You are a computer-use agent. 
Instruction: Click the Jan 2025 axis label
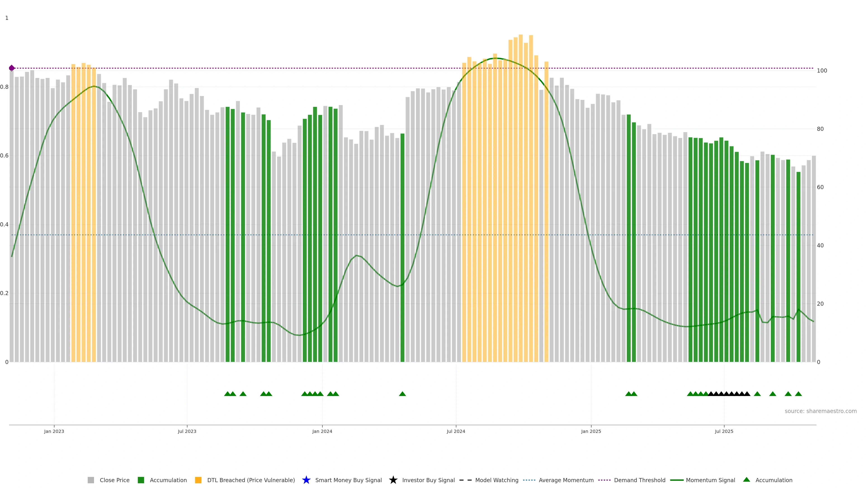coord(591,431)
